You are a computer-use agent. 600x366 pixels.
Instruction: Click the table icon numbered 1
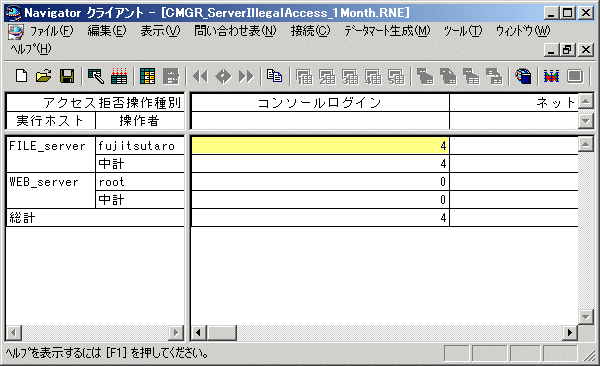pyautogui.click(x=304, y=76)
